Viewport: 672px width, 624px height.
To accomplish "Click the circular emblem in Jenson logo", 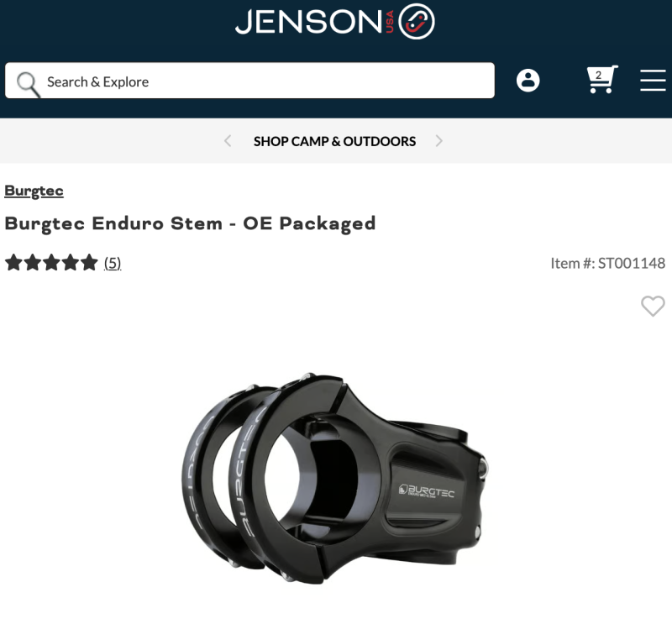I will 416,22.
